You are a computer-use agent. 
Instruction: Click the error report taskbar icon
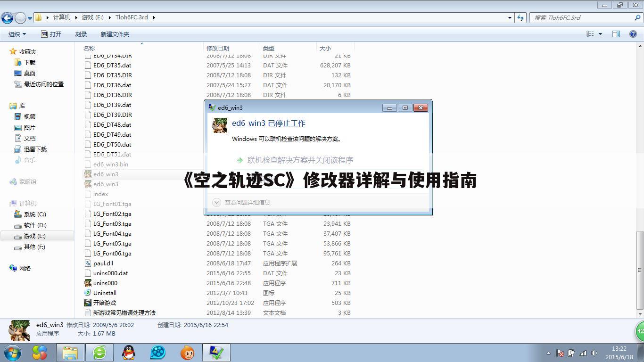(x=216, y=352)
